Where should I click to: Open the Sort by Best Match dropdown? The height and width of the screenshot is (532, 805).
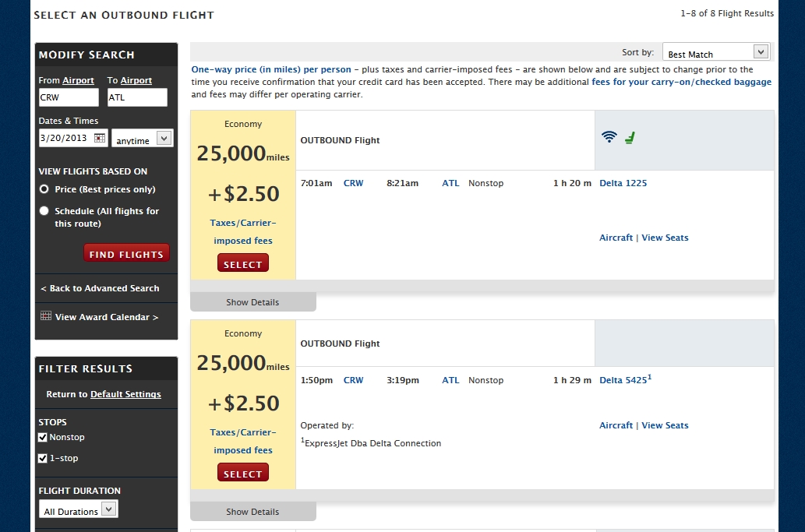pyautogui.click(x=716, y=52)
